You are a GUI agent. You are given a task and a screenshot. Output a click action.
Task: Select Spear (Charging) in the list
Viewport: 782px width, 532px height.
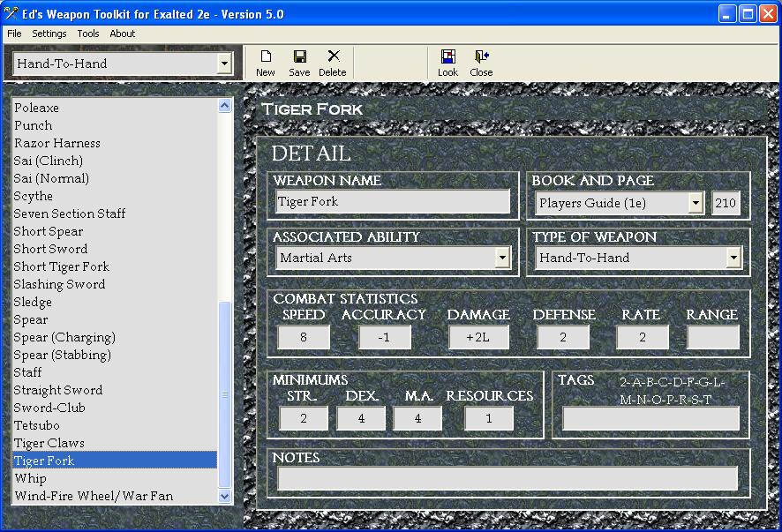(x=115, y=337)
